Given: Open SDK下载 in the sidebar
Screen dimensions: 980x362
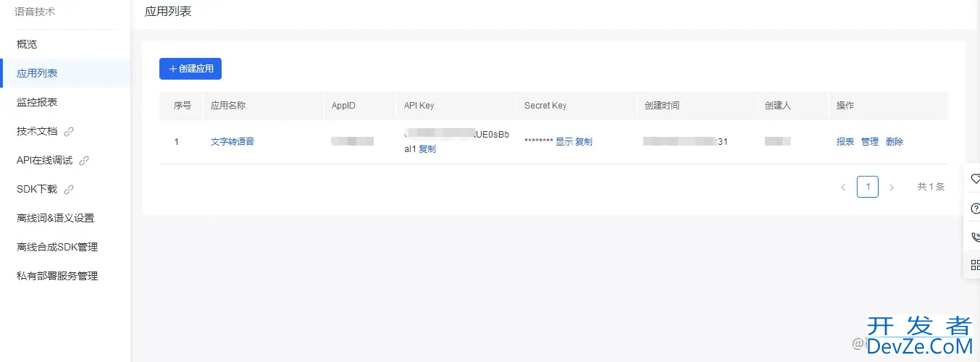Looking at the screenshot, I should coord(37,189).
